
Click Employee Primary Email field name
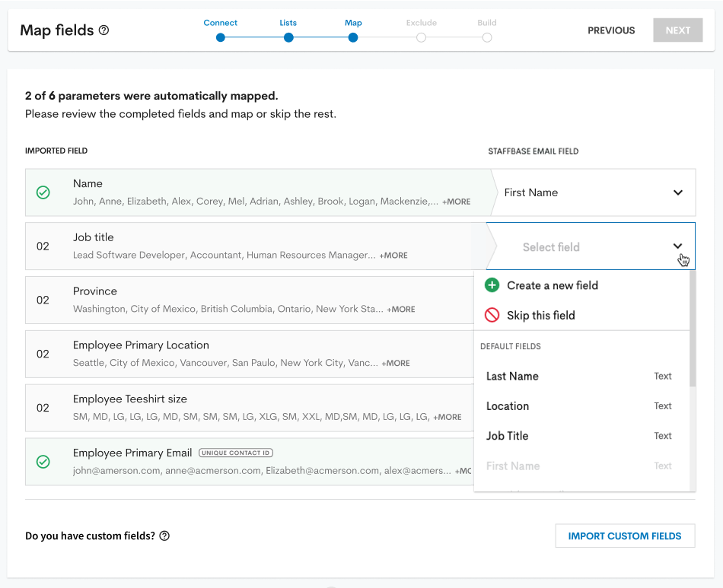click(132, 453)
